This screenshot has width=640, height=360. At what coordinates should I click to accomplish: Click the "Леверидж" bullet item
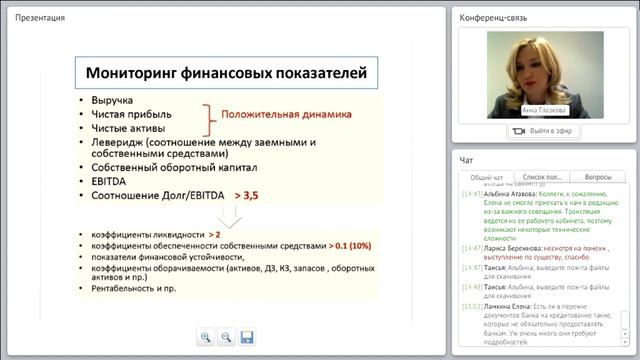click(x=204, y=148)
